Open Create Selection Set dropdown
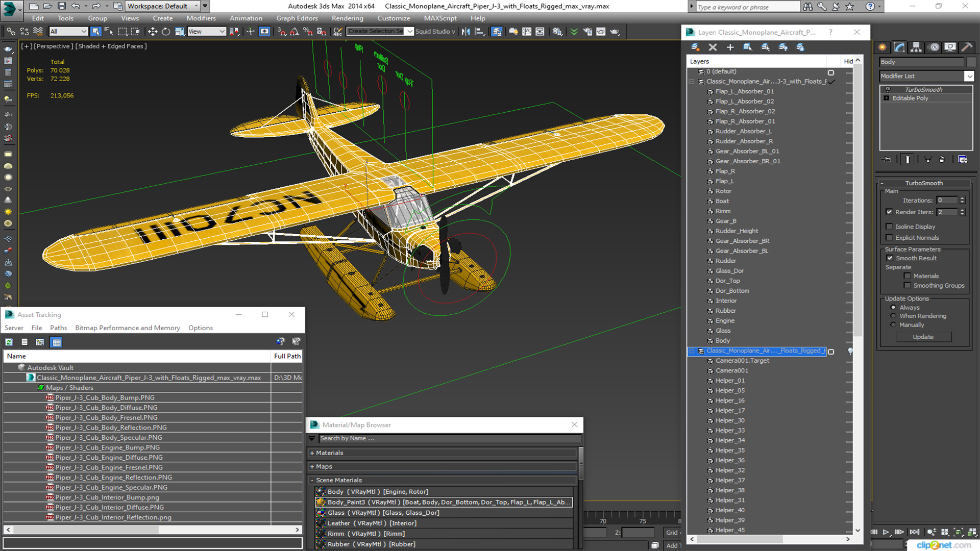Screen dimensions: 980x551 [380, 32]
